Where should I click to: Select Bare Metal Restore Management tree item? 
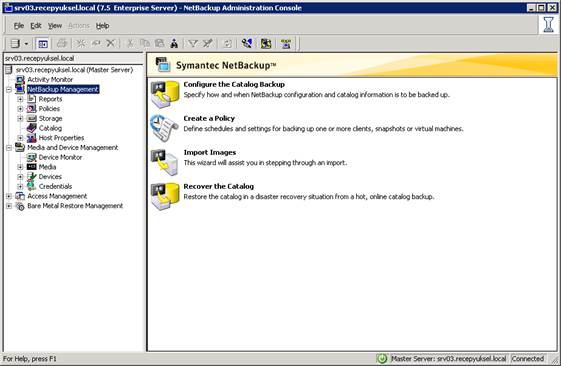tap(75, 206)
